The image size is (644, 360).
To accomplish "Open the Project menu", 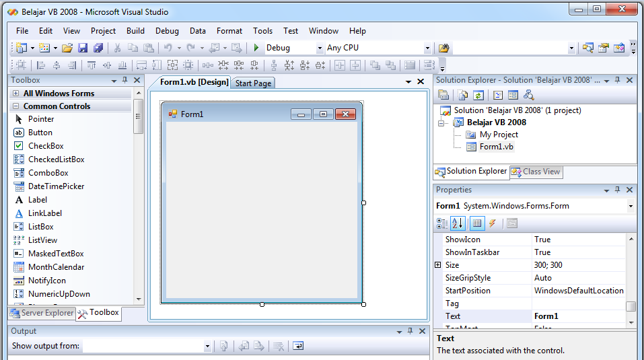I will 103,31.
